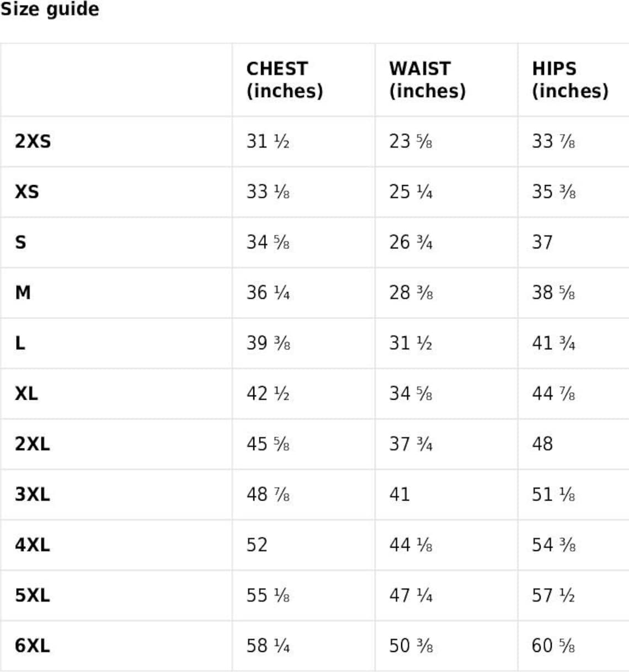Select the M size row label
Image resolution: width=629 pixels, height=672 pixels.
pos(23,292)
